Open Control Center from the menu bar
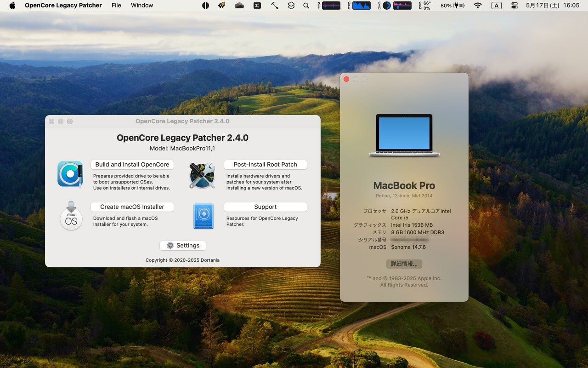Image resolution: width=588 pixels, height=368 pixels. tap(514, 6)
